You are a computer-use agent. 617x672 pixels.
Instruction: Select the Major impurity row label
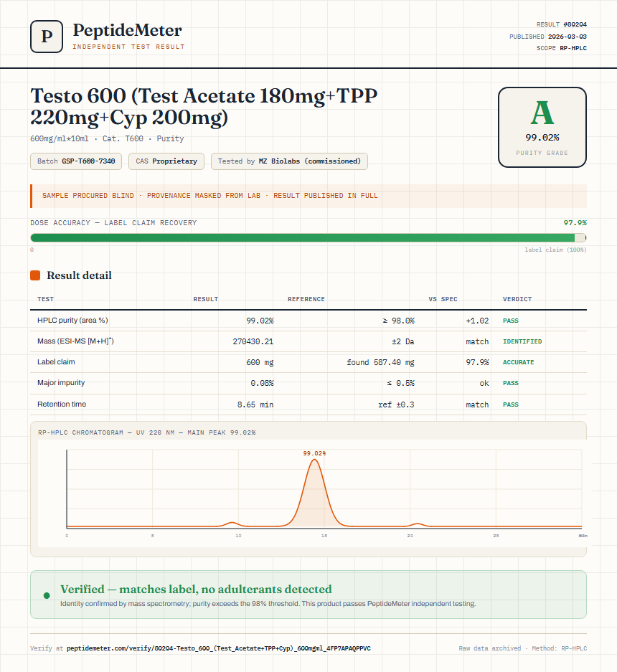[61, 383]
